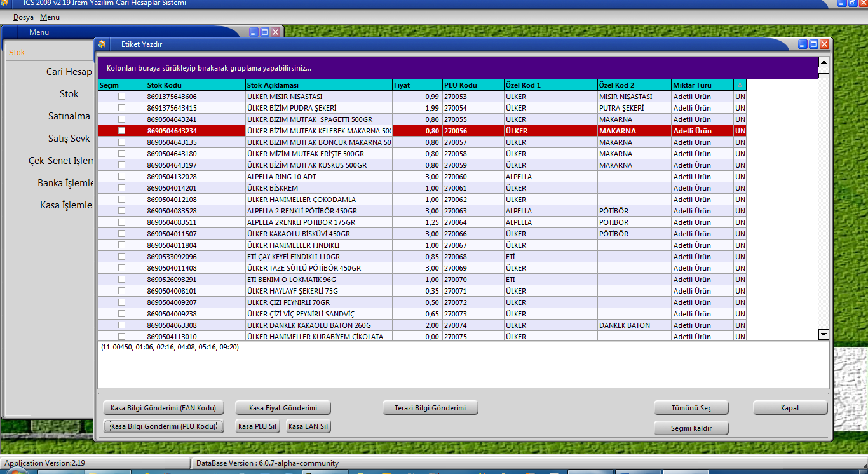Image resolution: width=868 pixels, height=474 pixels.
Task: Open the Menü menu in menu bar
Action: click(x=50, y=17)
